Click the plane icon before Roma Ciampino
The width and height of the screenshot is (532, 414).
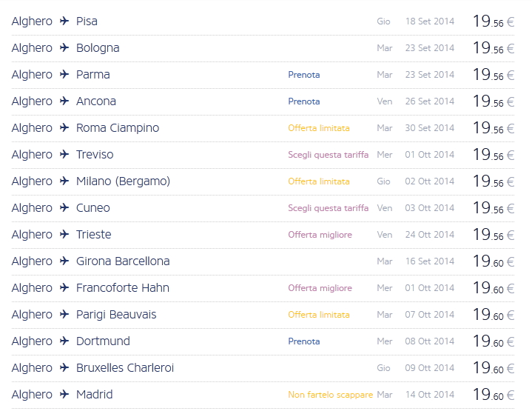click(64, 128)
